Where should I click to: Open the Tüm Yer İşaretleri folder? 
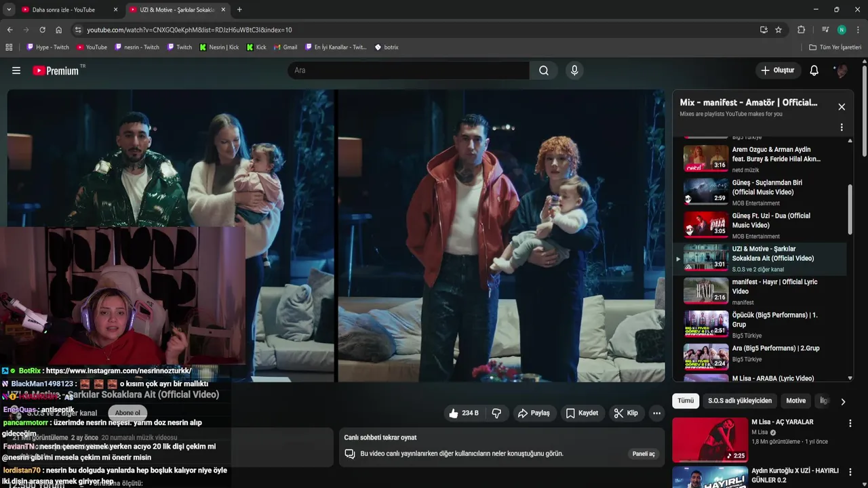pos(835,47)
